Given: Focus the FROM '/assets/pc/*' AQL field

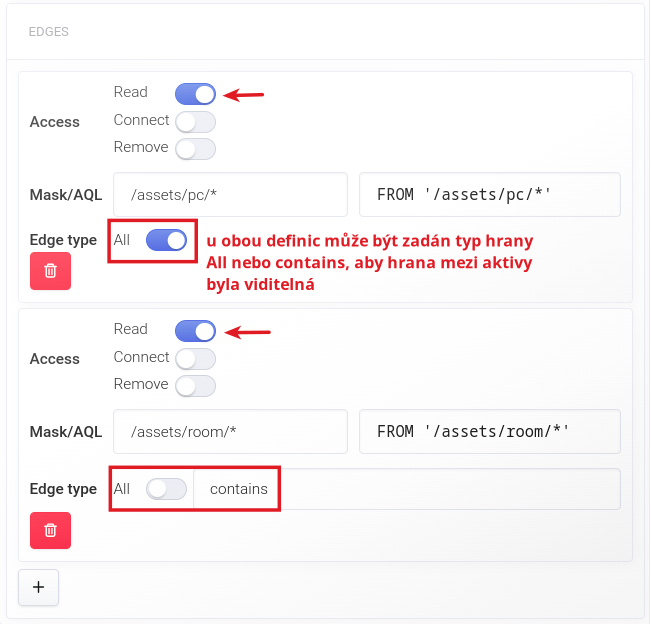Looking at the screenshot, I should pyautogui.click(x=489, y=195).
